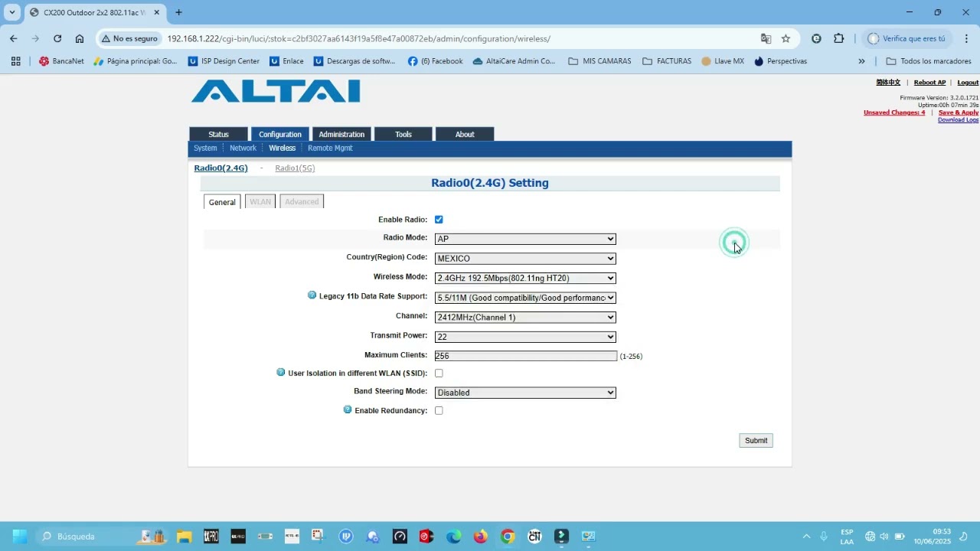Open the MIS CAMARAS bookmarks folder

(599, 61)
